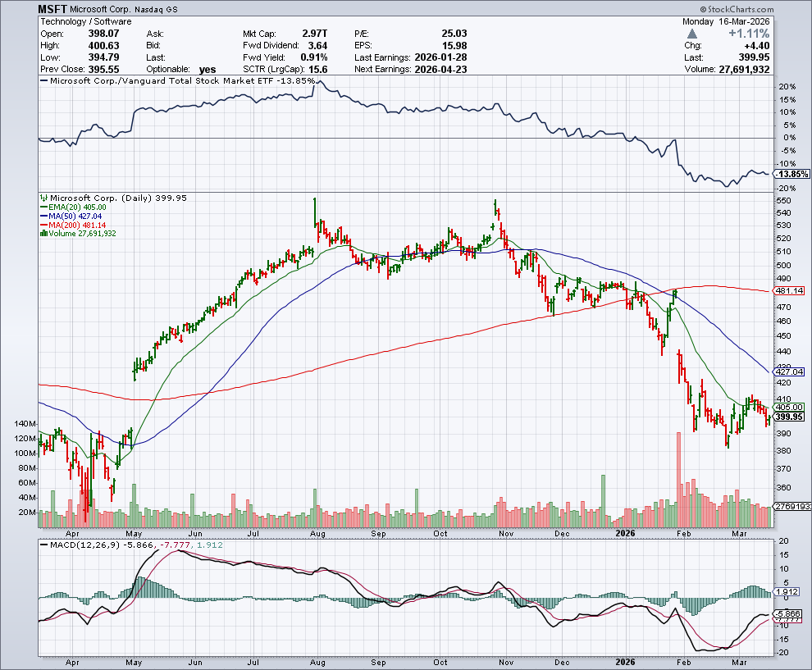This screenshot has height=670, width=812.
Task: Click the 1.912 MACD histogram tag
Action: point(787,591)
